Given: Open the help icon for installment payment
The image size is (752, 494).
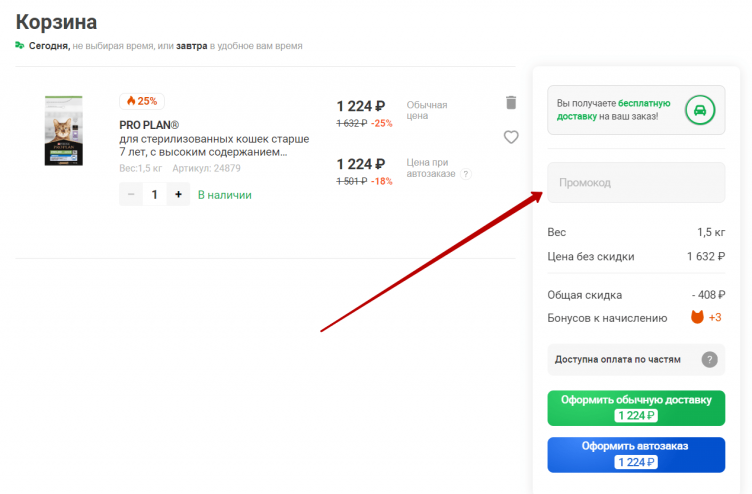Looking at the screenshot, I should (x=709, y=359).
